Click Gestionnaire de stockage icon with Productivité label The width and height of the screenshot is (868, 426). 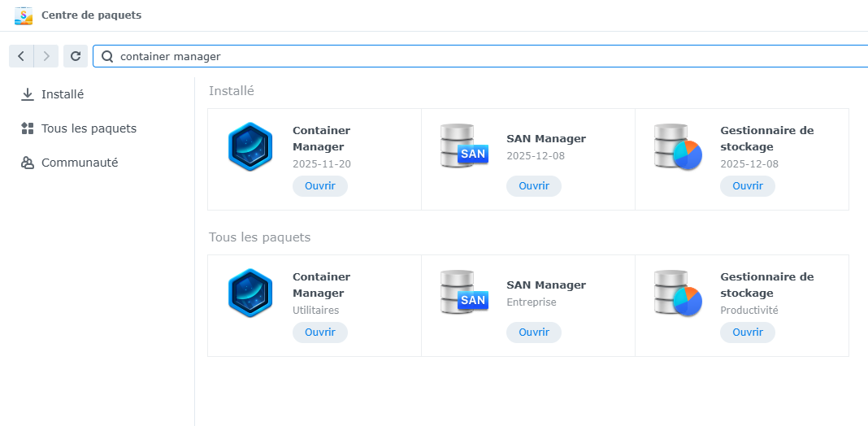point(678,293)
